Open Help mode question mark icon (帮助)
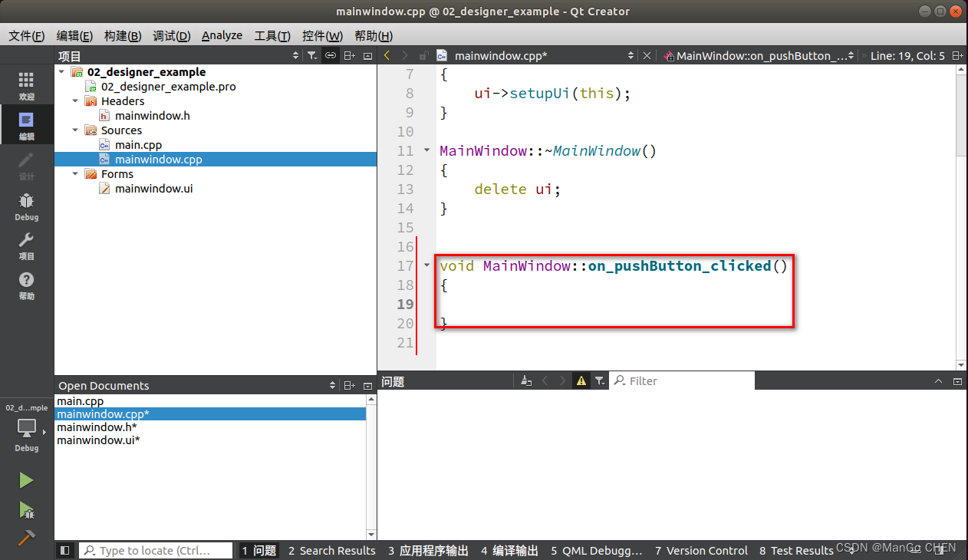The width and height of the screenshot is (968, 560). tap(26, 285)
